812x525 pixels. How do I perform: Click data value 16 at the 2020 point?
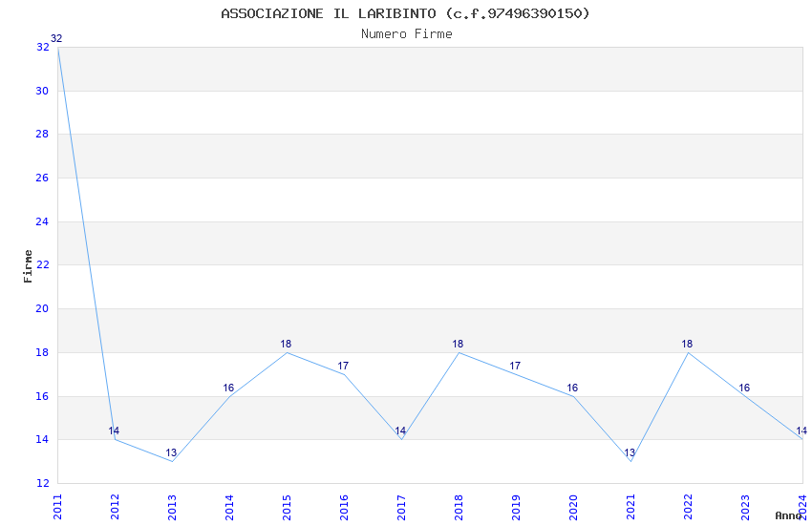(x=572, y=388)
